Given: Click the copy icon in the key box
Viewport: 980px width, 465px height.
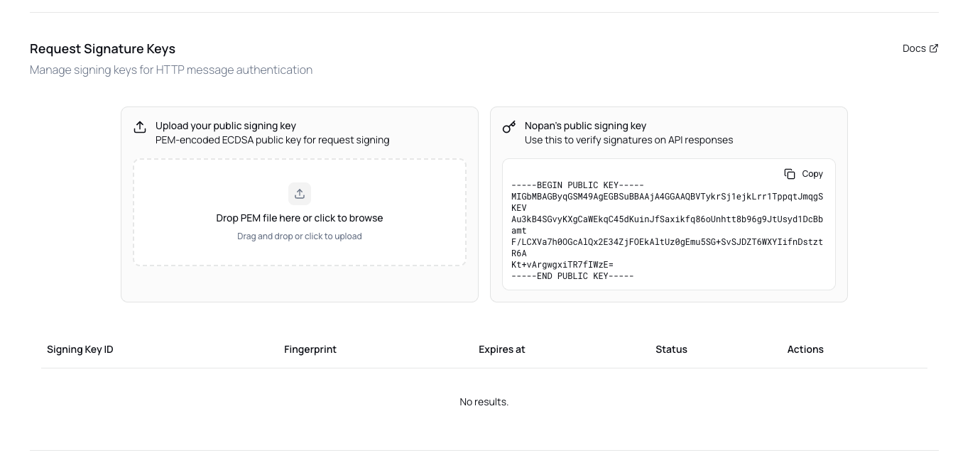Looking at the screenshot, I should 790,174.
